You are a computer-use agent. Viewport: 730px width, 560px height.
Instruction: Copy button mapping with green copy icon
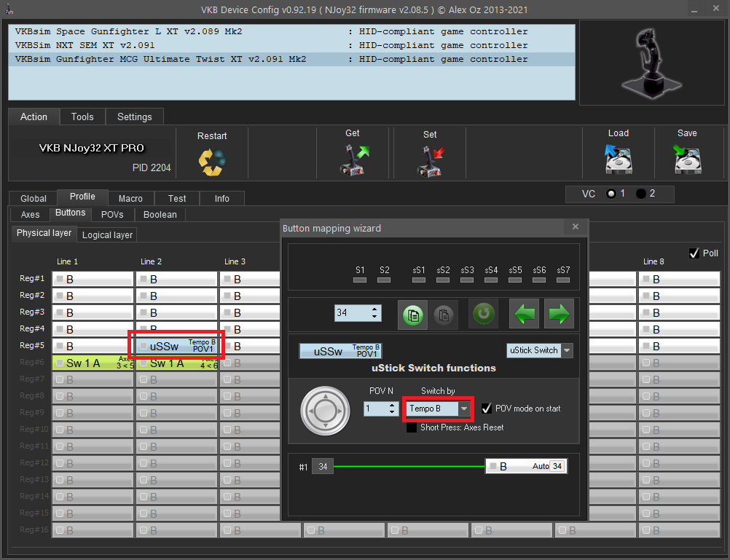coord(412,315)
